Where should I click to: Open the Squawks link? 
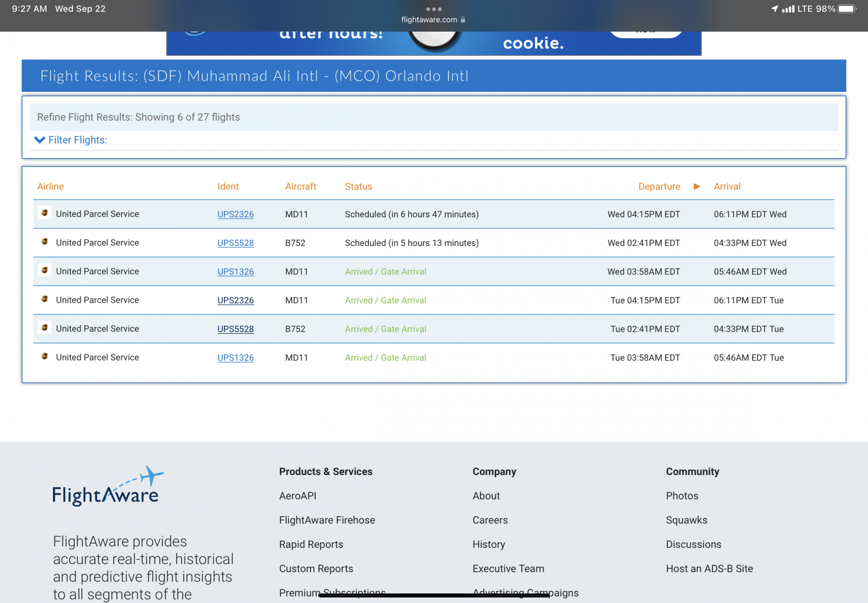[687, 520]
